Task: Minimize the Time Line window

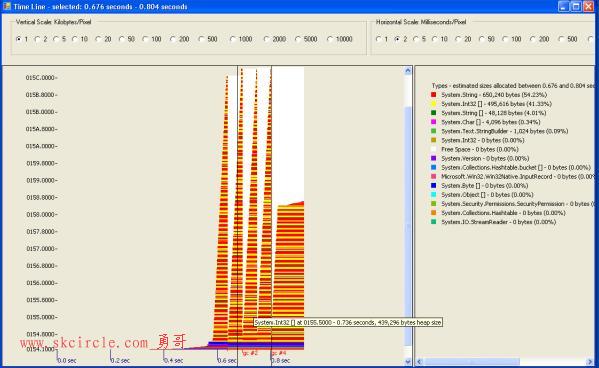Action: 563,6
